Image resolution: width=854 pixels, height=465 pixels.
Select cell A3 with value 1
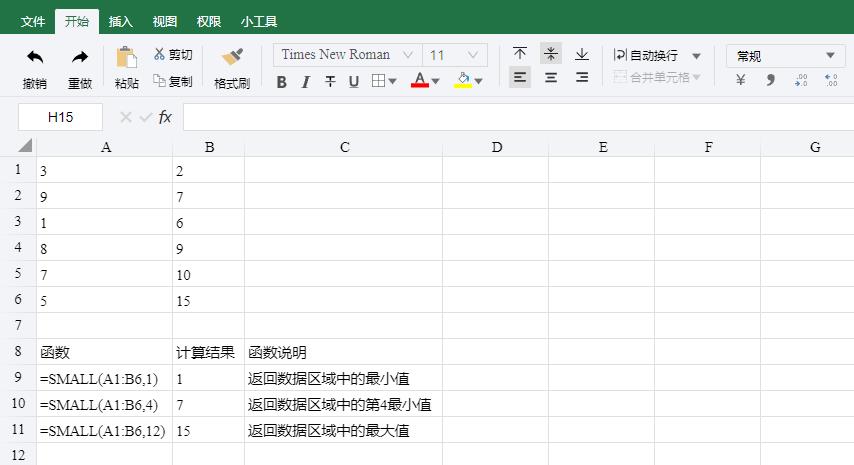(x=105, y=222)
